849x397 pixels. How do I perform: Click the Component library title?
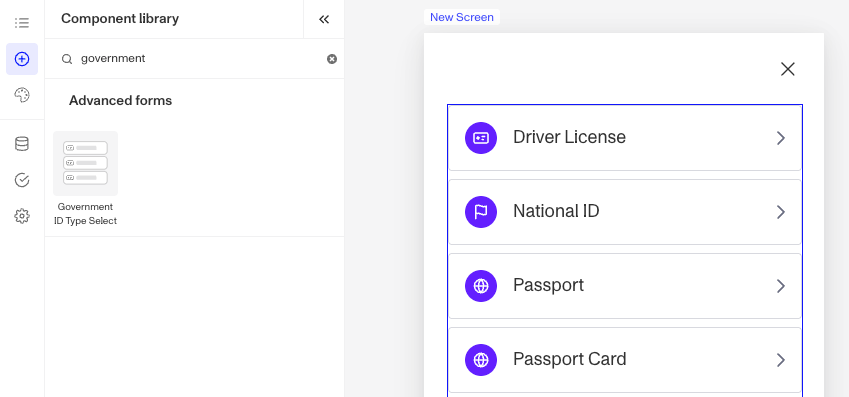[x=120, y=19]
